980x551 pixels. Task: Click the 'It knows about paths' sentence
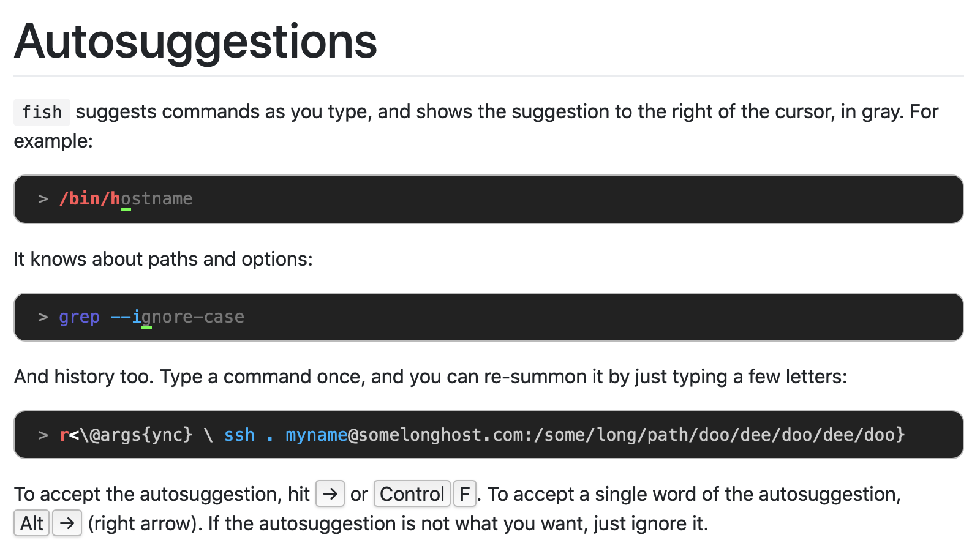(163, 259)
